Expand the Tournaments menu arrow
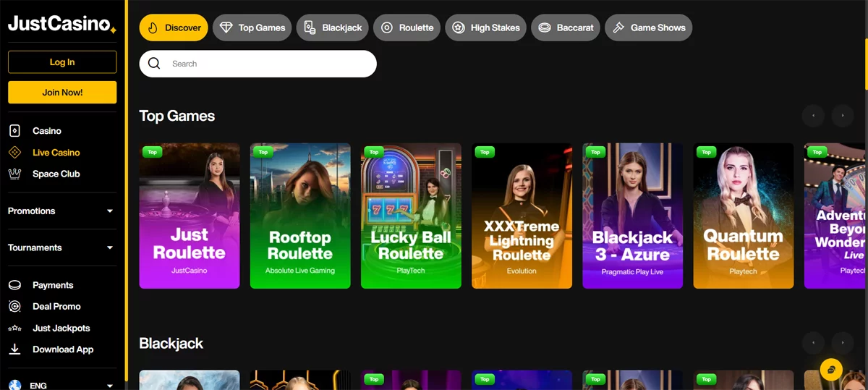The height and width of the screenshot is (390, 868). point(110,247)
